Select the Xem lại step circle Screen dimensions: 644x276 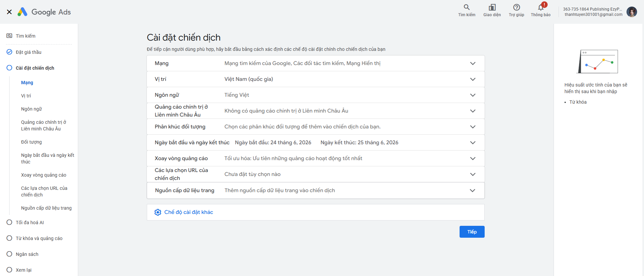[9, 270]
